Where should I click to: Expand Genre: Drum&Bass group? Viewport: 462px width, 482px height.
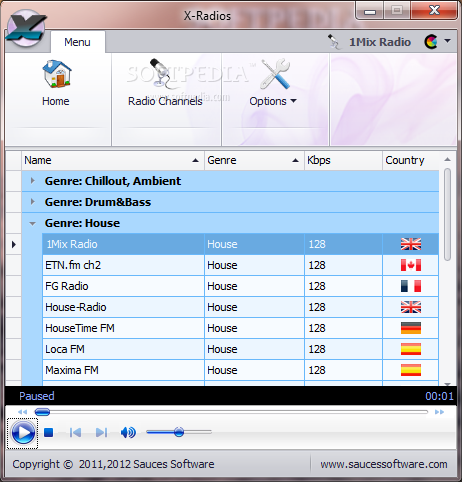[x=32, y=202]
